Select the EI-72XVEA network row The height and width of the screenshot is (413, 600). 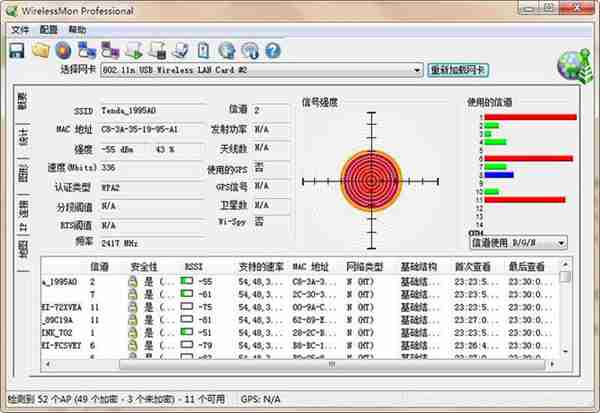(x=299, y=307)
